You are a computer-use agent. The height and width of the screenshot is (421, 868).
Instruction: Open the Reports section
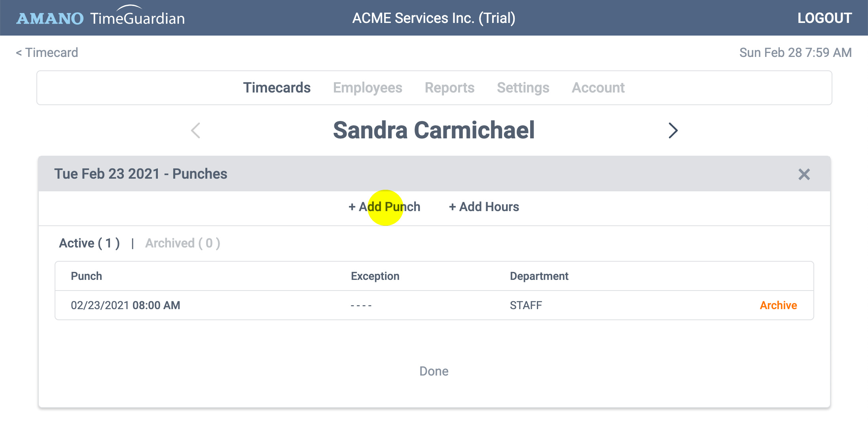click(x=449, y=88)
